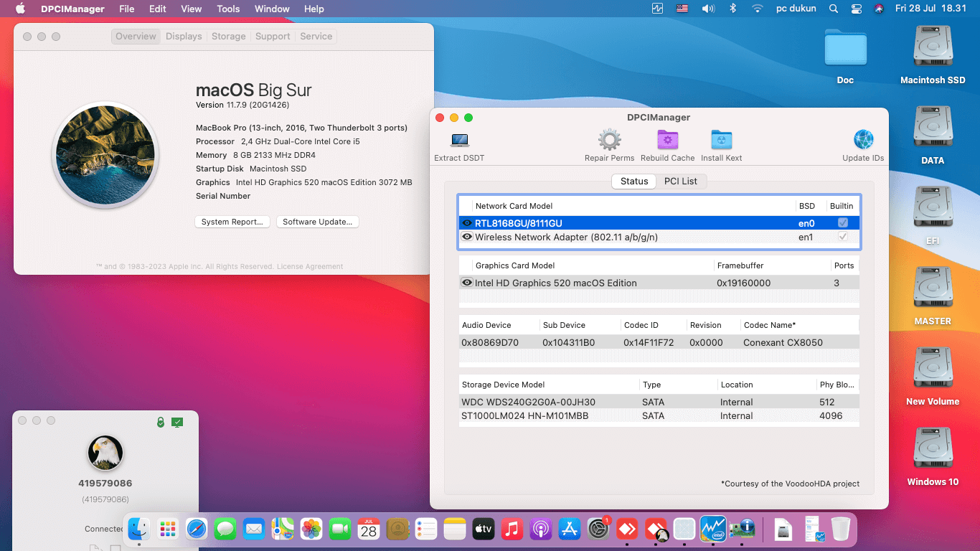Viewport: 980px width, 551px height.
Task: Click the eye icon beside RTL8168GU/8111GU
Action: pos(466,223)
